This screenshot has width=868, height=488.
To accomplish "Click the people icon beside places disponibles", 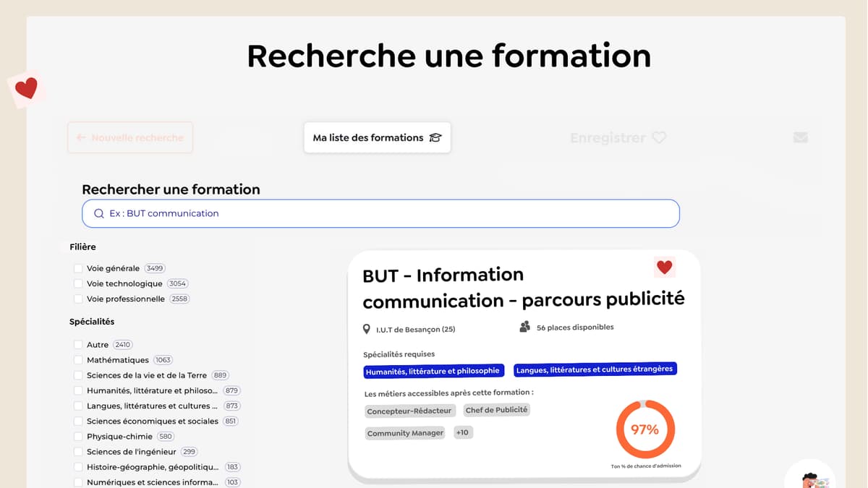I will pos(524,327).
